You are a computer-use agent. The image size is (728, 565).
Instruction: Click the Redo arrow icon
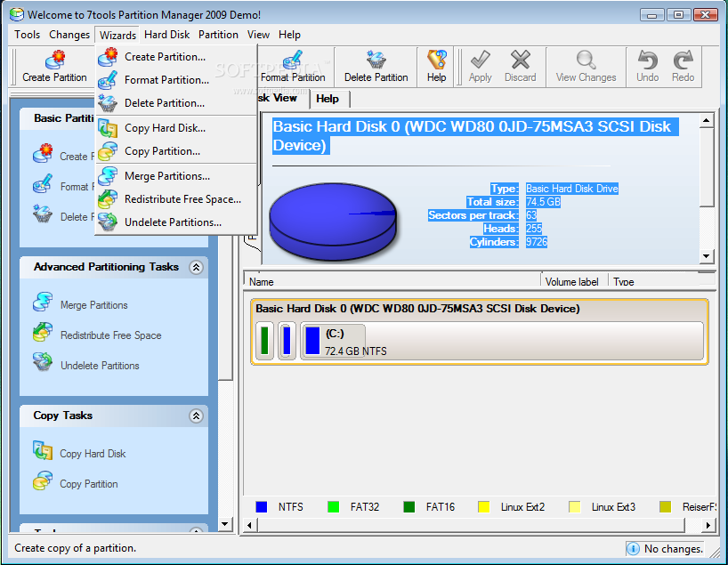683,60
